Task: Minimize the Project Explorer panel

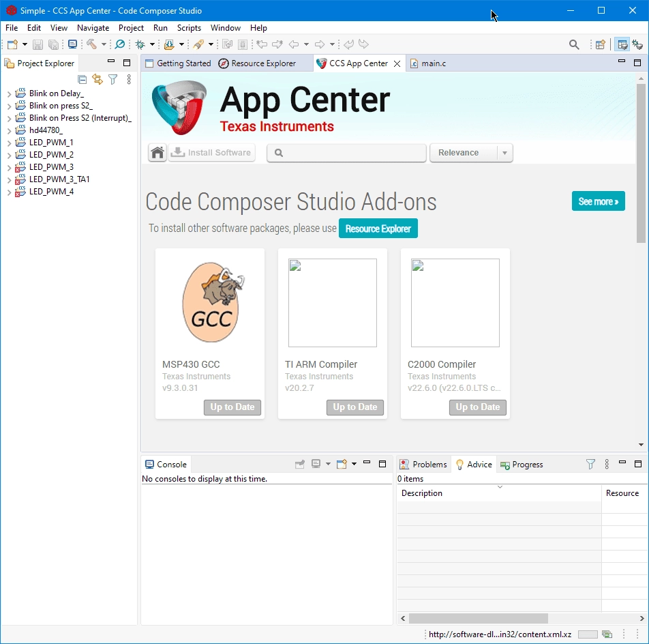Action: pyautogui.click(x=111, y=61)
